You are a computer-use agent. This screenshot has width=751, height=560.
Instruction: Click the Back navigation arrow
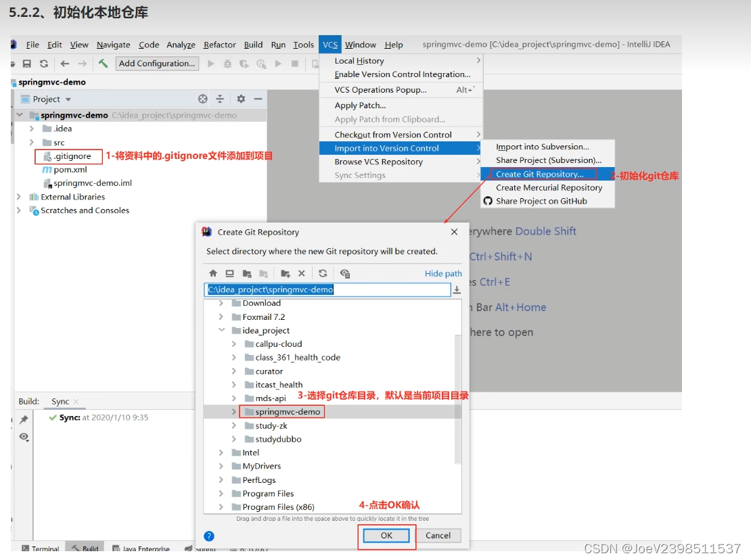tap(65, 64)
